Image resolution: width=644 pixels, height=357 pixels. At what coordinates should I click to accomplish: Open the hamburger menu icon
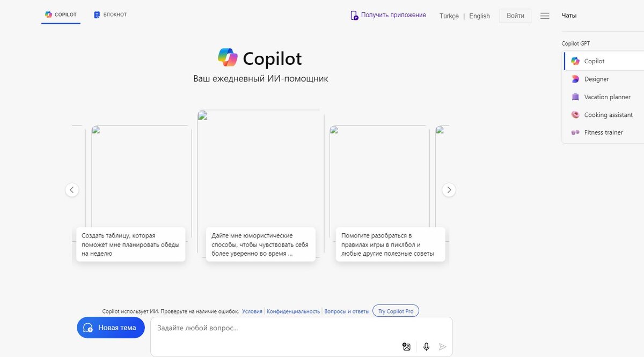pyautogui.click(x=545, y=16)
